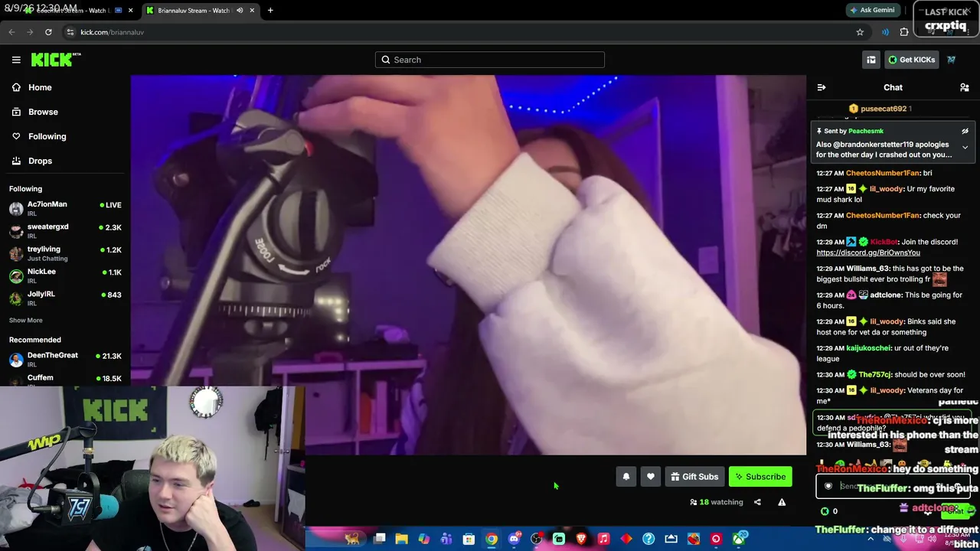Close the Briannaluv Stream tab
The width and height of the screenshot is (980, 551).
click(252, 11)
